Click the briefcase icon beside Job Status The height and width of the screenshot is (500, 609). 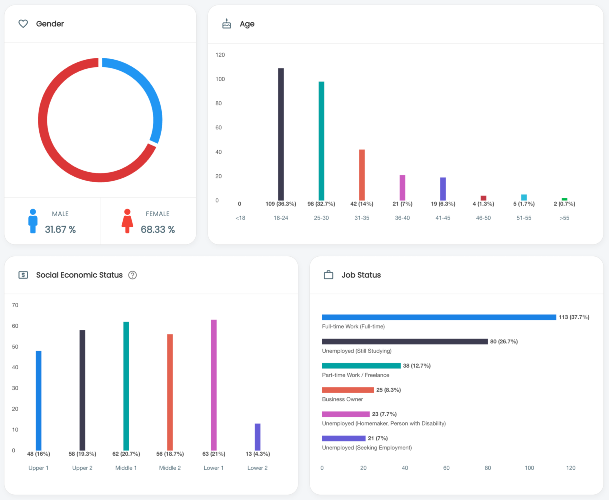pos(329,275)
